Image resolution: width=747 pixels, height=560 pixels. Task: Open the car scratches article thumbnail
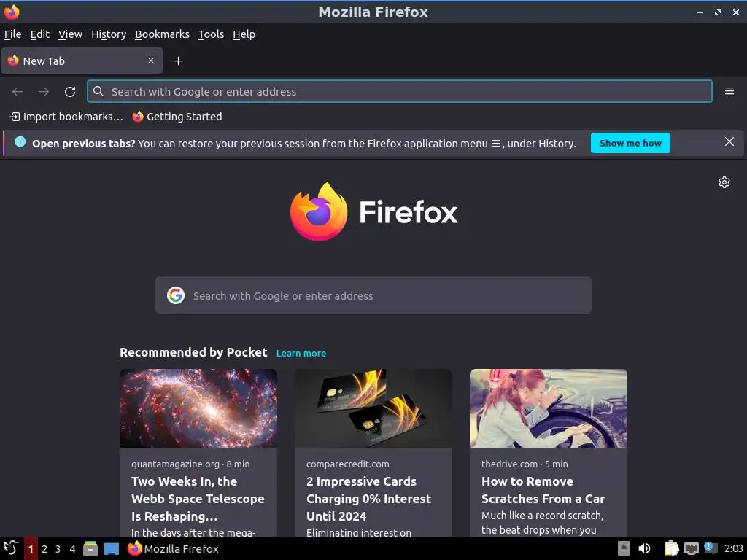coord(549,408)
